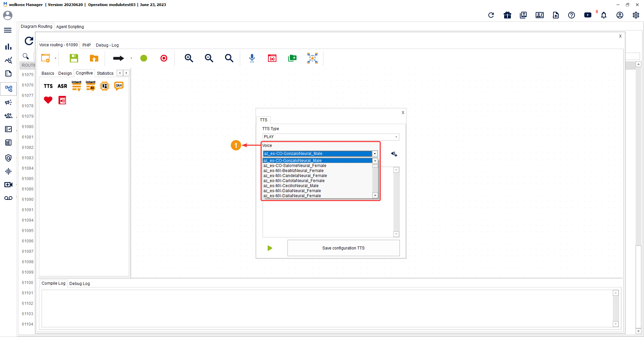Open the help question mark icon

coord(572,15)
